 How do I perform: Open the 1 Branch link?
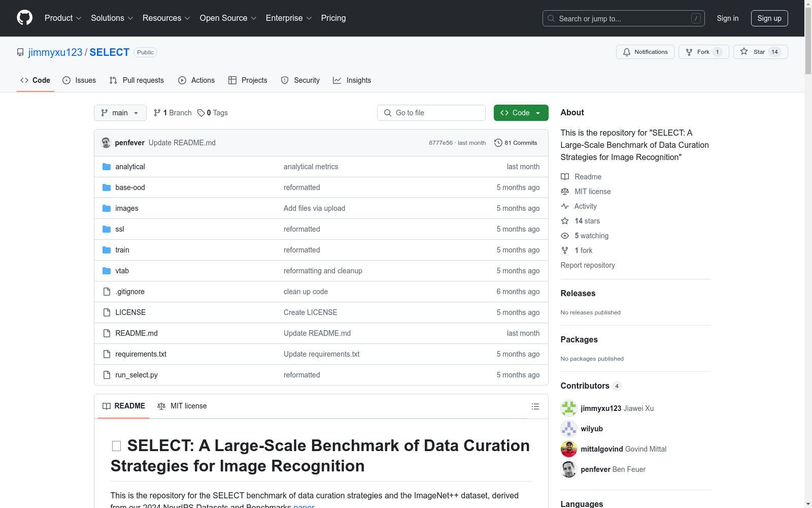click(x=173, y=113)
